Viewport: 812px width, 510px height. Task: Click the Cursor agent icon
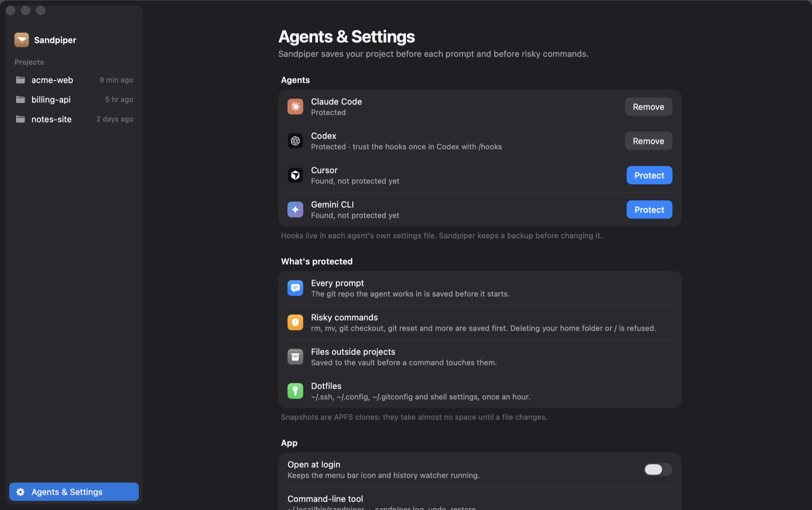295,175
